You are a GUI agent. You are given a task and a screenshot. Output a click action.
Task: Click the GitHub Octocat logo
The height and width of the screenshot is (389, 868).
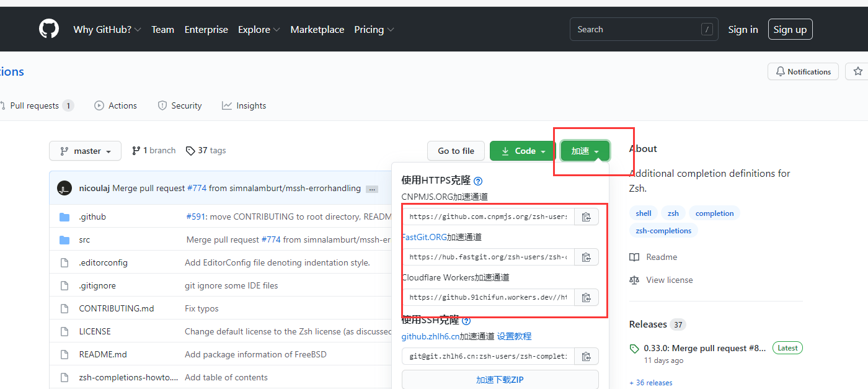coord(48,29)
